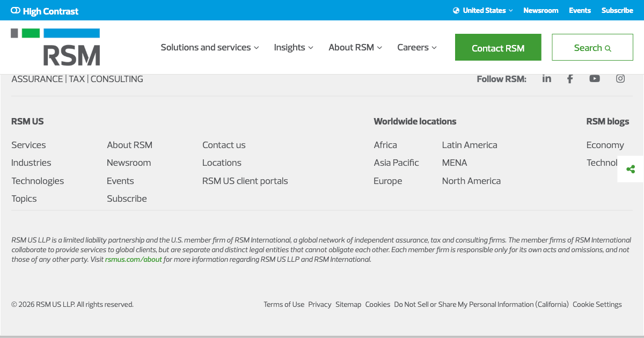The width and height of the screenshot is (644, 338).
Task: Open RSM YouTube channel icon
Action: (x=595, y=79)
